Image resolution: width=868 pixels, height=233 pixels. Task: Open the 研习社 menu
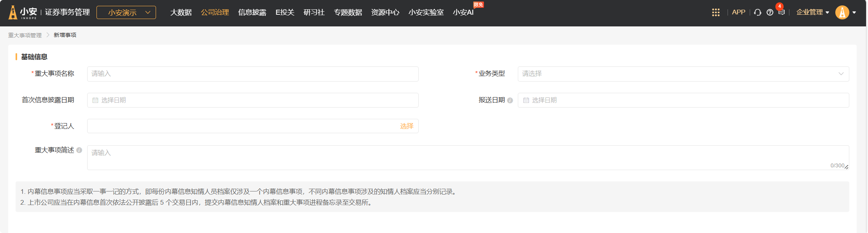(314, 12)
